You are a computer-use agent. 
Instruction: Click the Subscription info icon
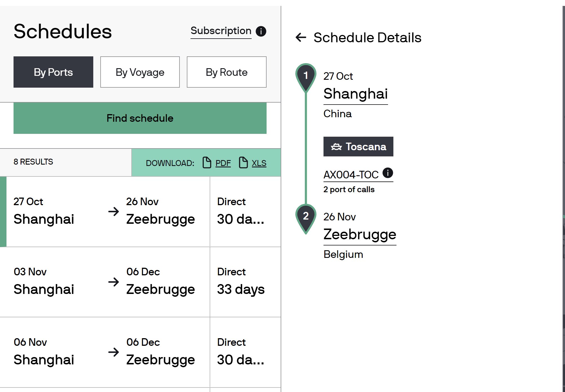pos(261,31)
